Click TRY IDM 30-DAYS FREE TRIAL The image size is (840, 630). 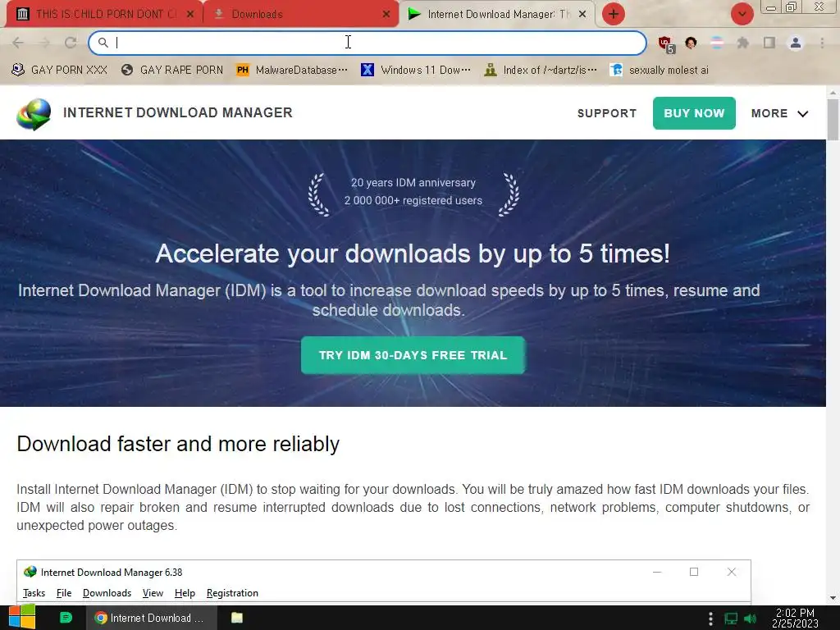413,355
